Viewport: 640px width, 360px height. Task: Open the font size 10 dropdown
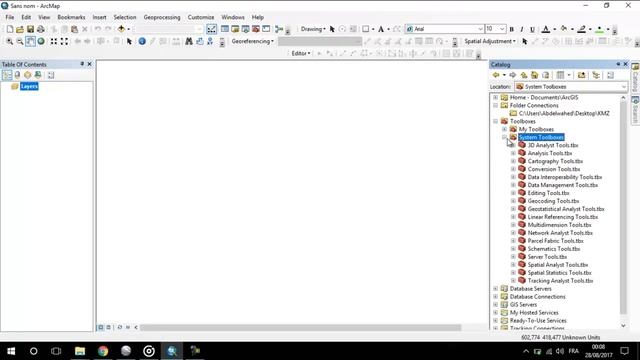click(x=502, y=29)
